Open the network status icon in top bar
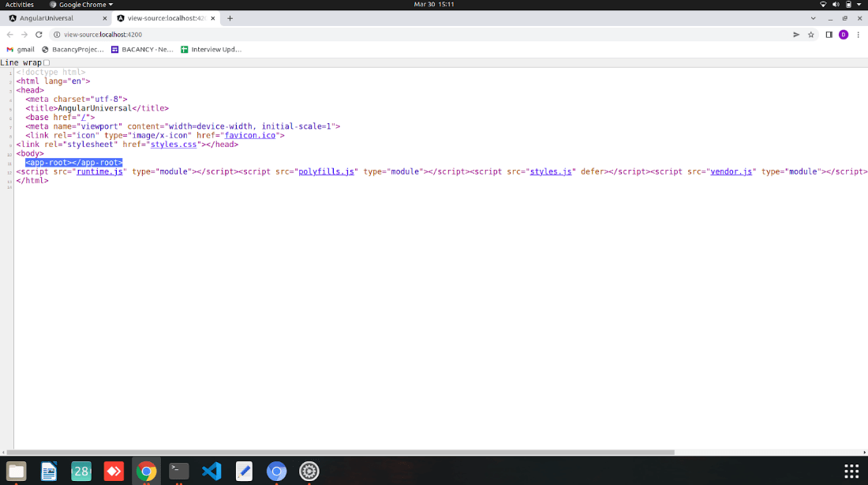Image resolution: width=868 pixels, height=485 pixels. tap(823, 5)
